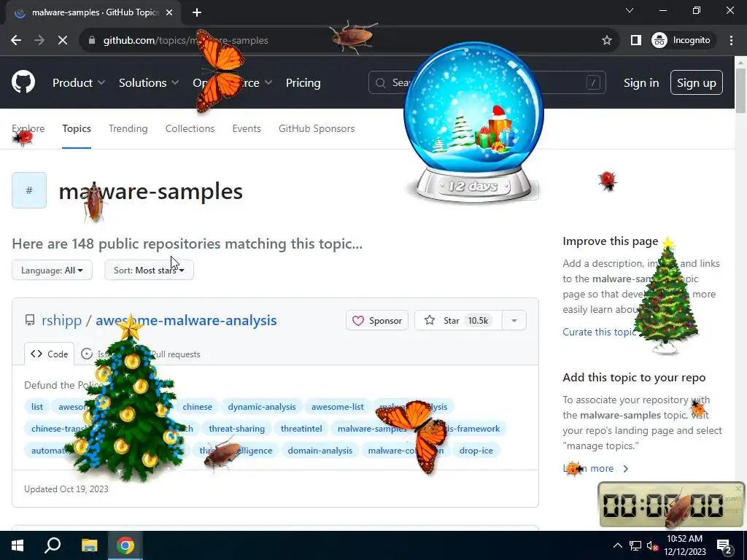
Task: Open the Pull requests tab on the card
Action: [175, 354]
